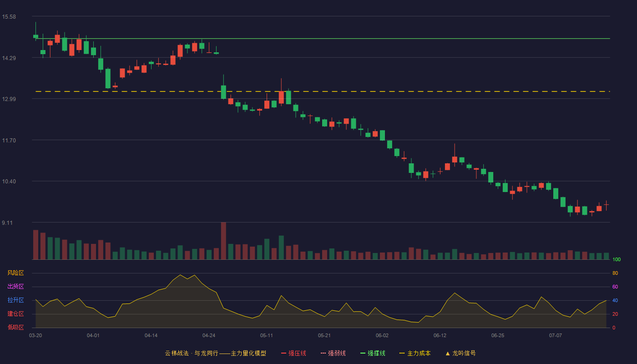Click the tallest red volume bar
Image resolution: width=637 pixels, height=364 pixels.
tap(223, 241)
